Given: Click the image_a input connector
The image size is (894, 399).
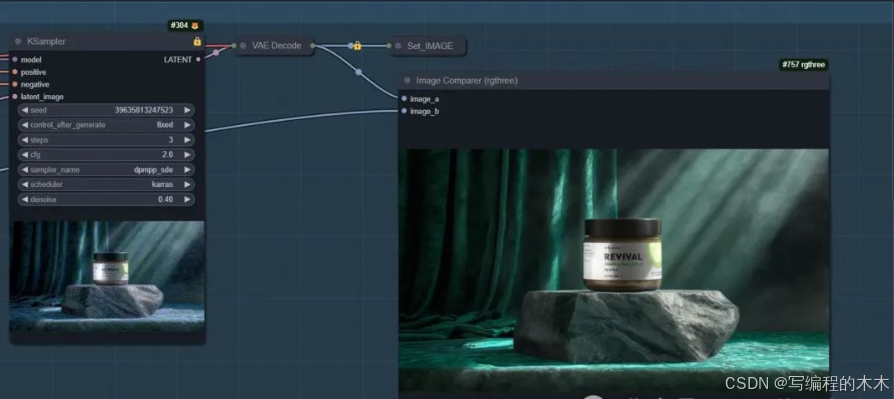Looking at the screenshot, I should coord(404,99).
